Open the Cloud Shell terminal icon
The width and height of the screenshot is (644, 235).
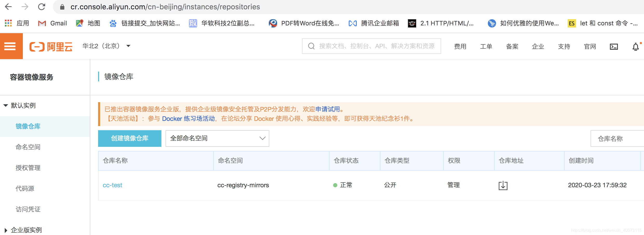(614, 47)
